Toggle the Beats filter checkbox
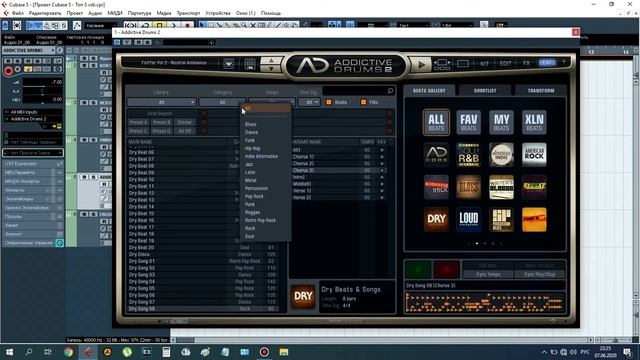The height and width of the screenshot is (360, 640). click(x=329, y=102)
